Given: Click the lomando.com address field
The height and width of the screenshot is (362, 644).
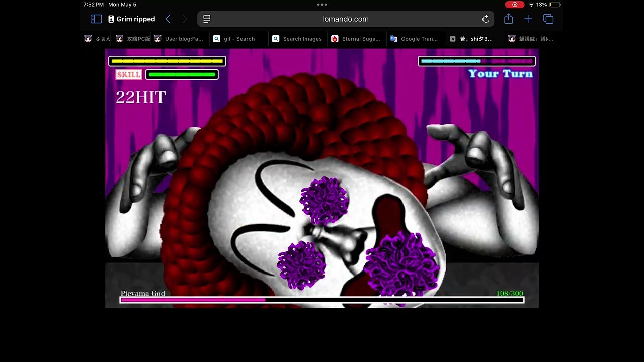Looking at the screenshot, I should point(346,19).
